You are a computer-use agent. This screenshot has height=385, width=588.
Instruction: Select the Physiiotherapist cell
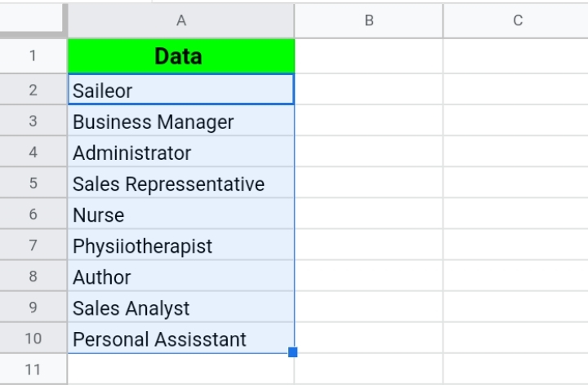click(181, 245)
